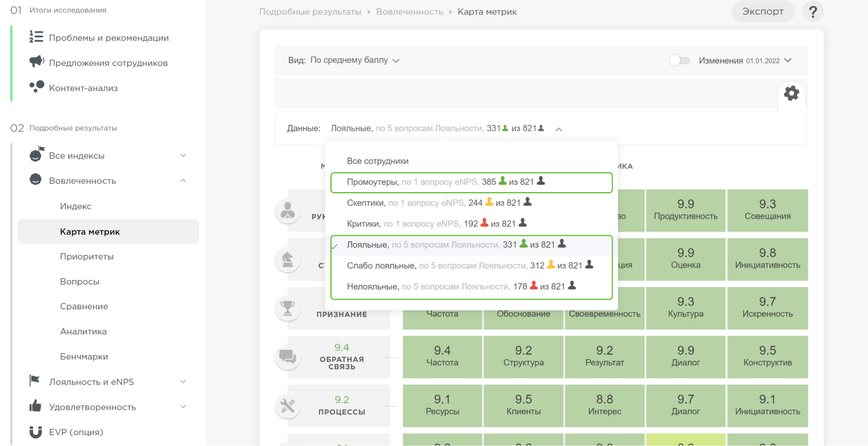868x446 pixels.
Task: Open Карта метрик sidebar item
Action: (x=108, y=232)
